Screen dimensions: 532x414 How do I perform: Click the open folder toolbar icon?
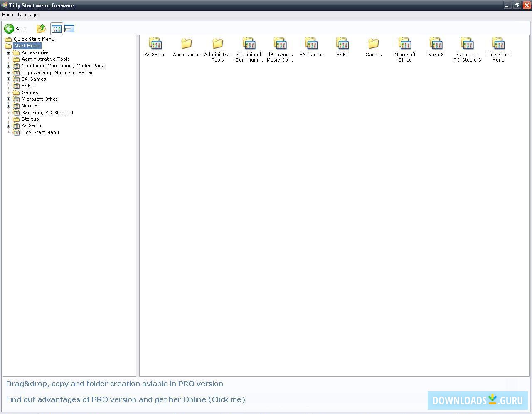41,28
